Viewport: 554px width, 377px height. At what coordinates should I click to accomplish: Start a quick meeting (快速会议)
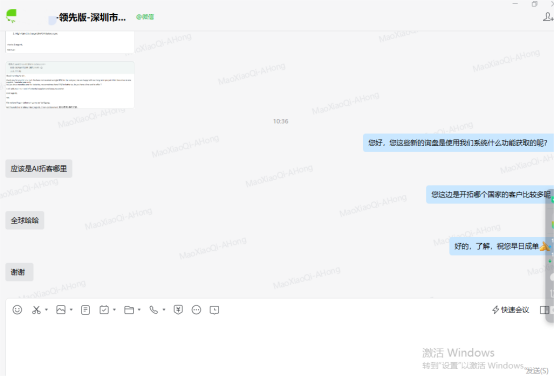(x=511, y=310)
